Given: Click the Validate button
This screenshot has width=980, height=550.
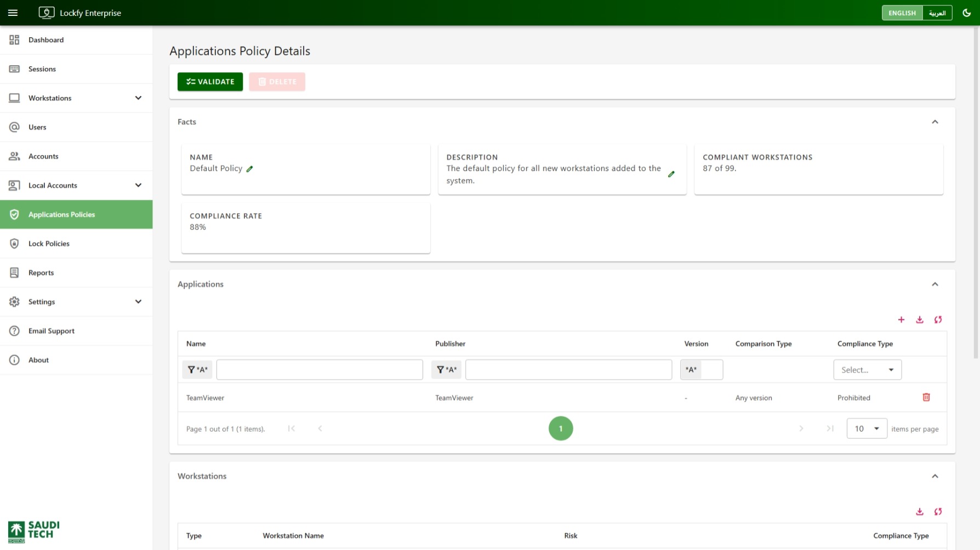Looking at the screenshot, I should (210, 82).
